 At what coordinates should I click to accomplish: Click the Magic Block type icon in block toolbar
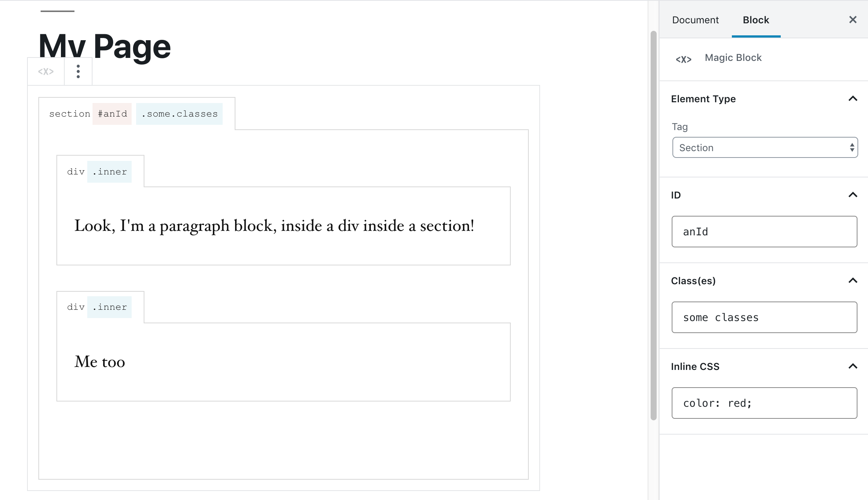[x=46, y=71]
